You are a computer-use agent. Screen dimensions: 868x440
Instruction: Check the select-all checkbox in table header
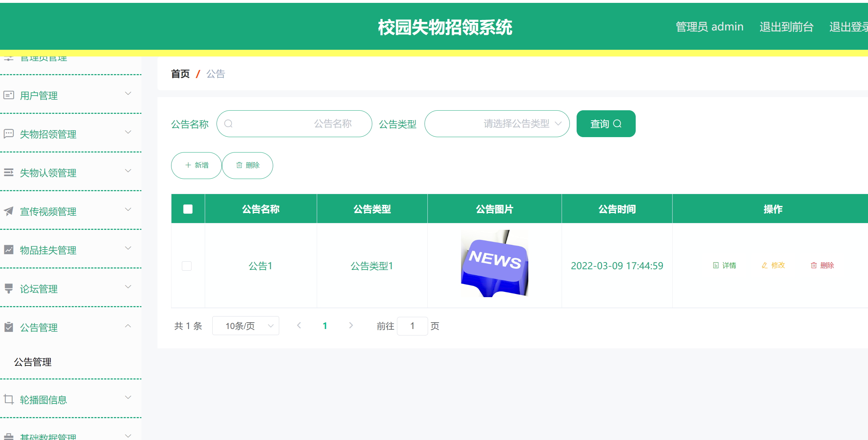click(188, 208)
